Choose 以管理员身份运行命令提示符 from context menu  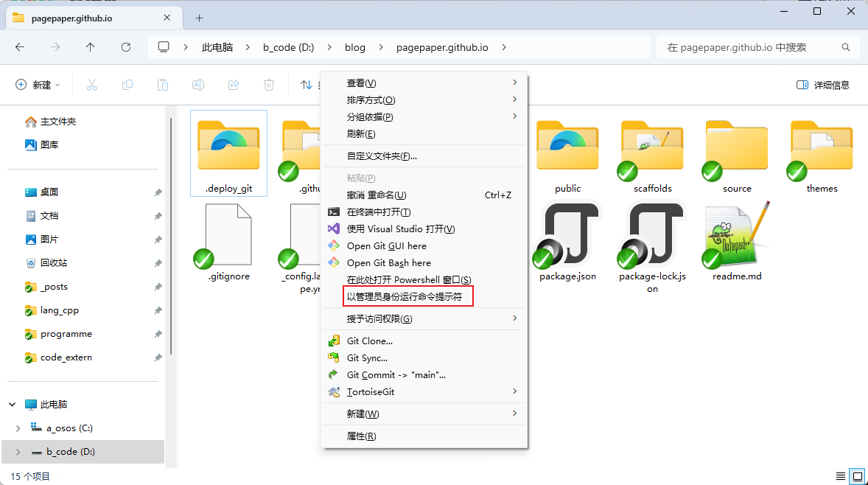point(404,296)
